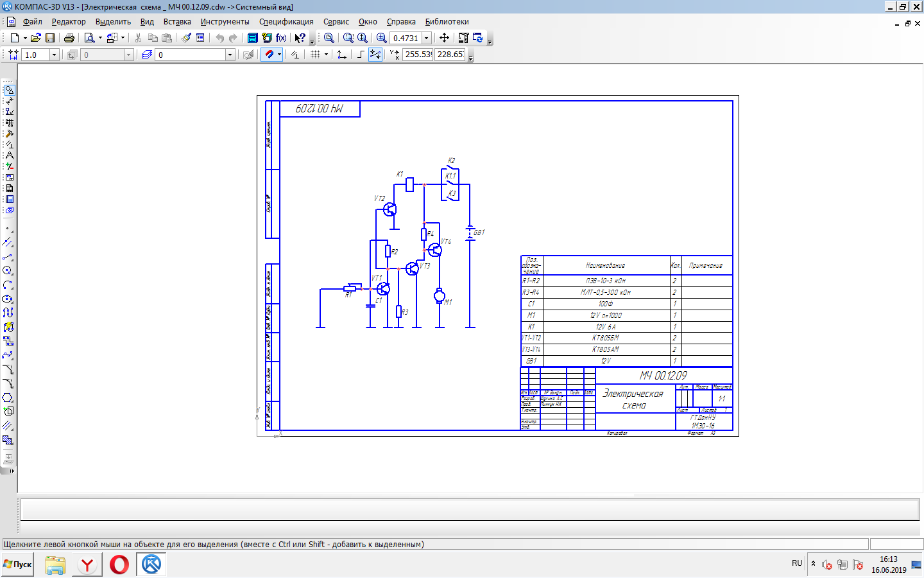Select the Circle drawing tool
The image size is (924, 578).
pyautogui.click(x=8, y=270)
